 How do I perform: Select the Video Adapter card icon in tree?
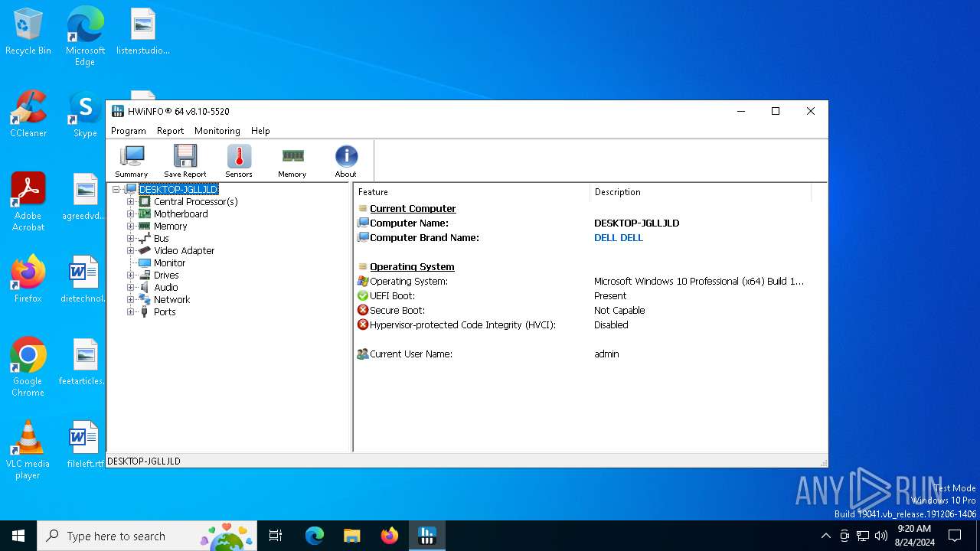144,250
